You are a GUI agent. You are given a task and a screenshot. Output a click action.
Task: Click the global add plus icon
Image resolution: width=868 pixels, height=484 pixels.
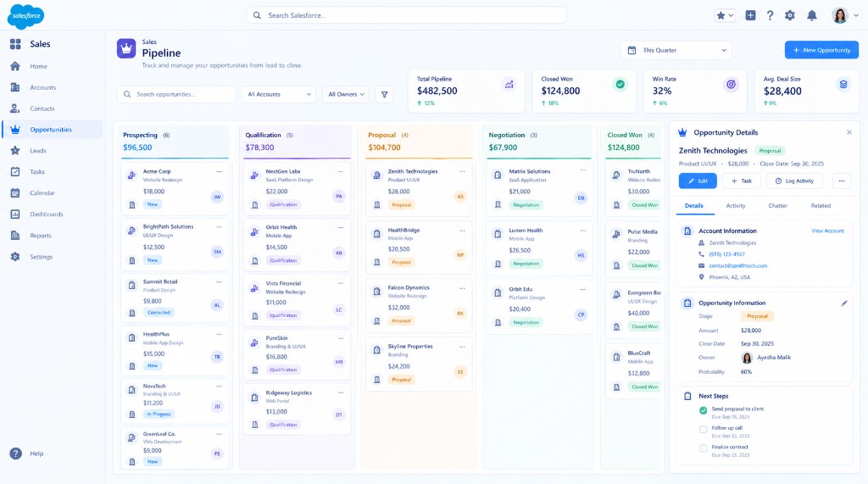tap(751, 15)
